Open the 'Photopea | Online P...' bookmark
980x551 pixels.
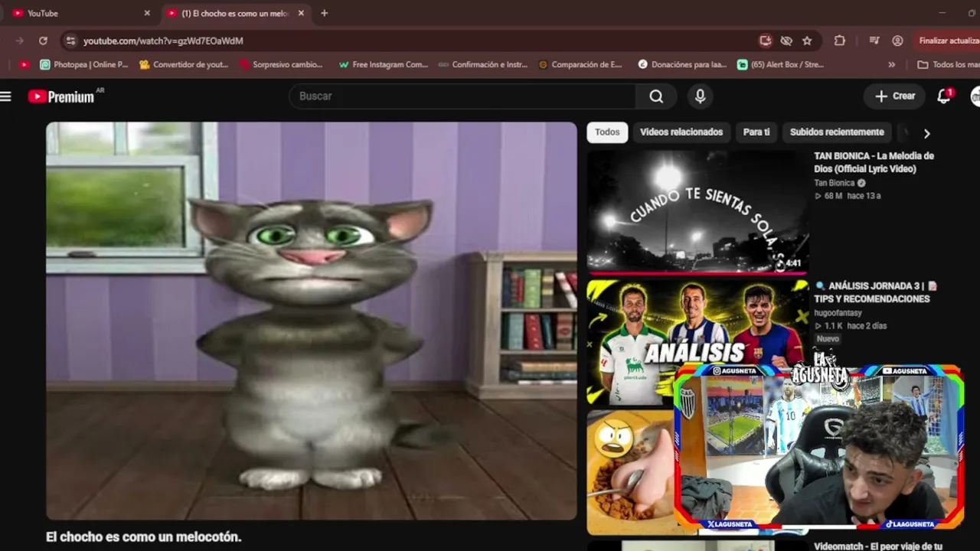(x=84, y=64)
